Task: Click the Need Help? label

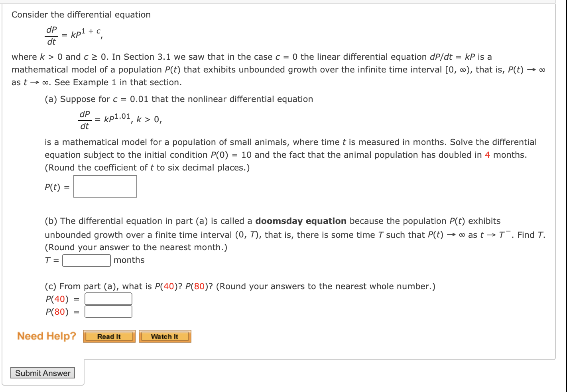Action: coord(46,336)
